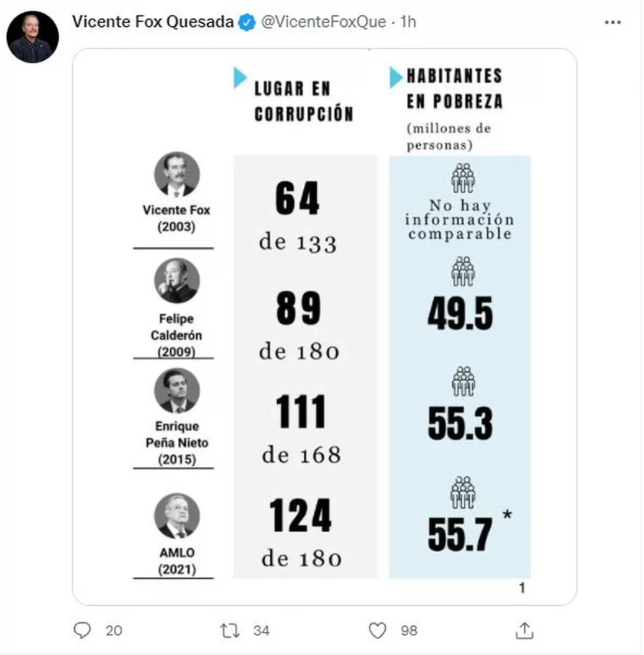Click the reply speech bubble icon
The width and height of the screenshot is (644, 655).
tap(82, 631)
